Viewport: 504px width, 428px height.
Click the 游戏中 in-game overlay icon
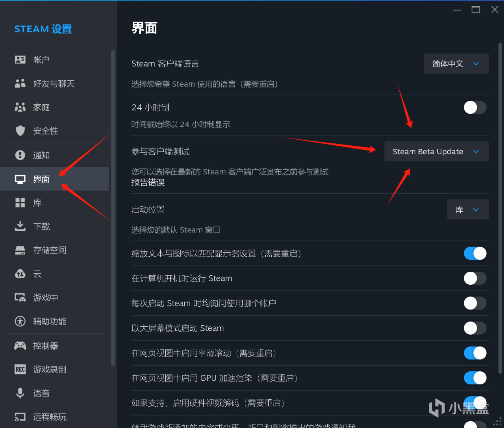click(x=20, y=298)
